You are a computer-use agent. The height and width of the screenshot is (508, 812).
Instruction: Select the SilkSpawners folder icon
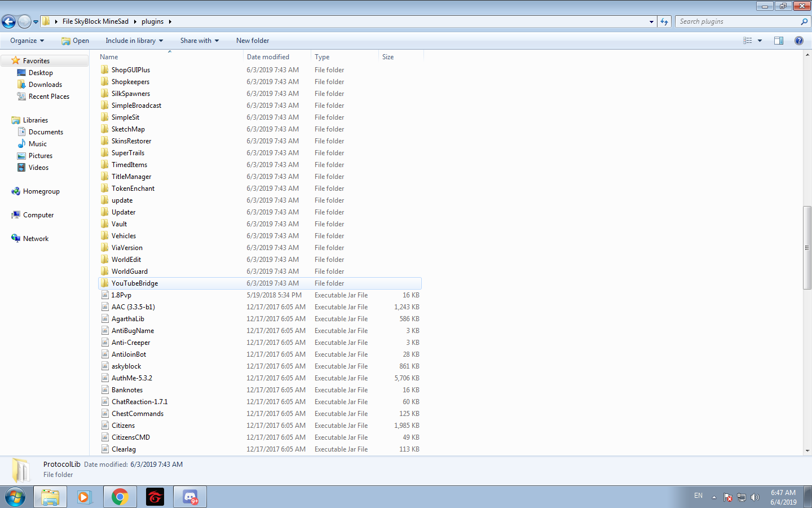click(x=105, y=94)
